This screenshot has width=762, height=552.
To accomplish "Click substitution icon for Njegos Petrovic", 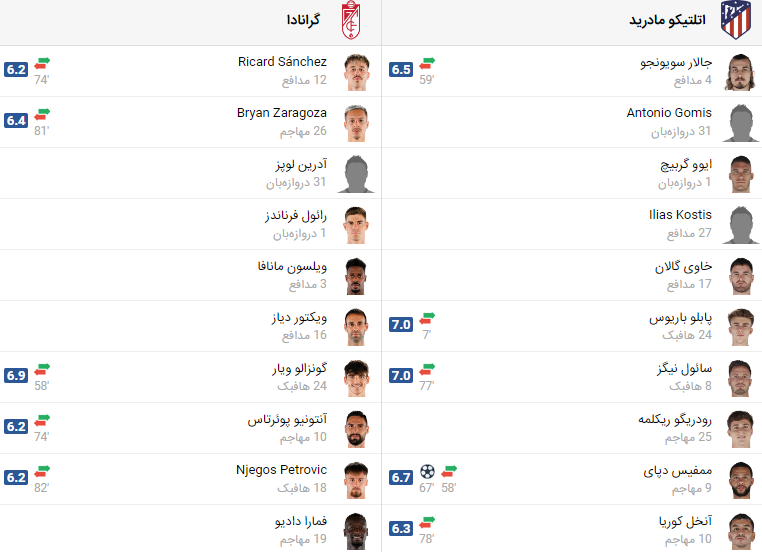I will pyautogui.click(x=42, y=471).
